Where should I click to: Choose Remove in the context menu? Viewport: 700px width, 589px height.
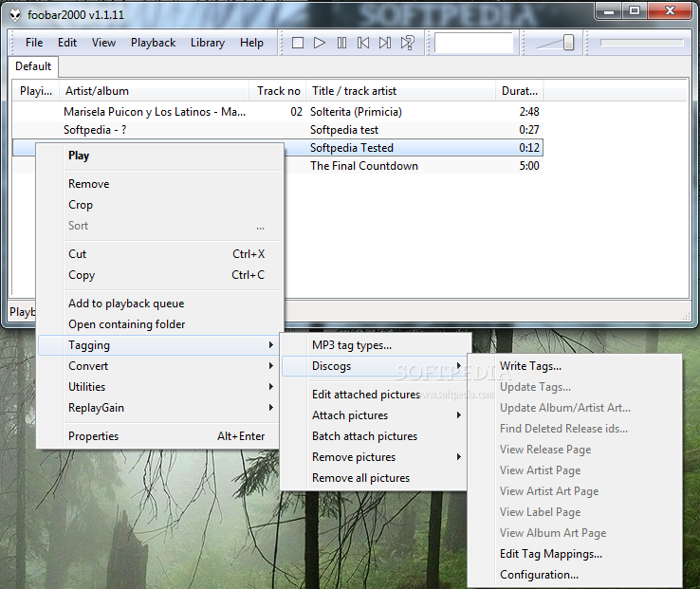[x=160, y=184]
